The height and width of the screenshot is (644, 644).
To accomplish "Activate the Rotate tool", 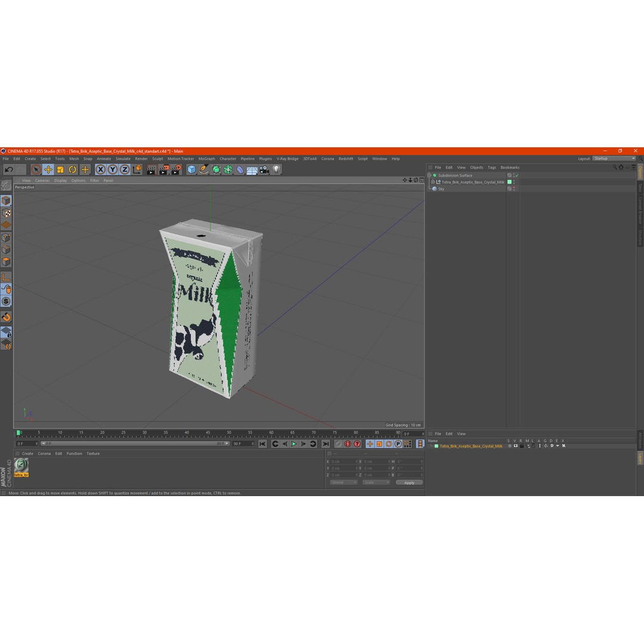I will (x=73, y=169).
